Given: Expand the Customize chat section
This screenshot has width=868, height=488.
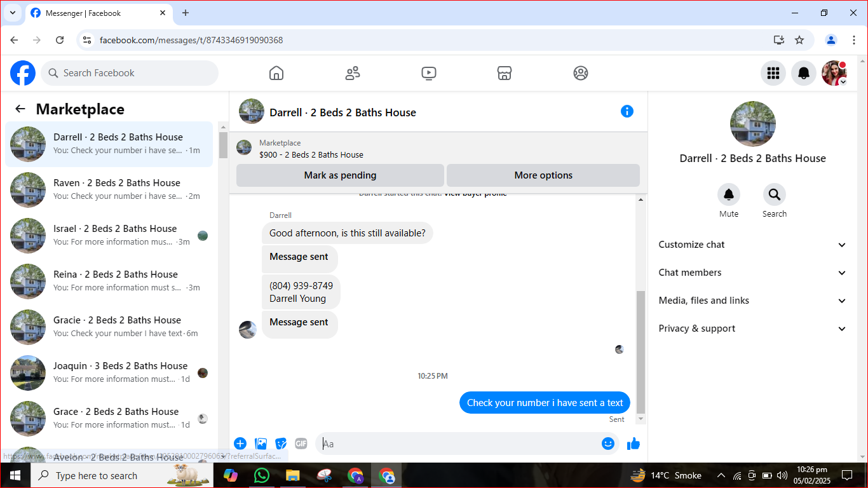Looking at the screenshot, I should click(x=752, y=245).
